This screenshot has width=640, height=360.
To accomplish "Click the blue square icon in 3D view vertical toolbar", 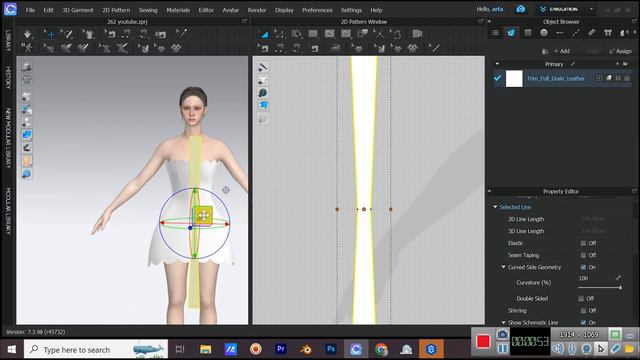I will [27, 135].
